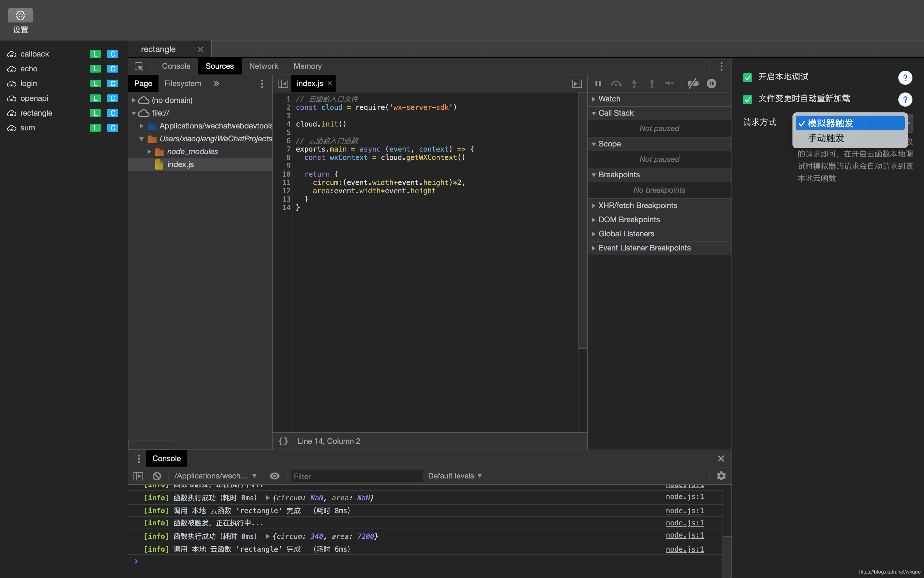924x578 pixels.
Task: Collapse Users/xiaoqiang/WeChatProjects folder
Action: 141,139
